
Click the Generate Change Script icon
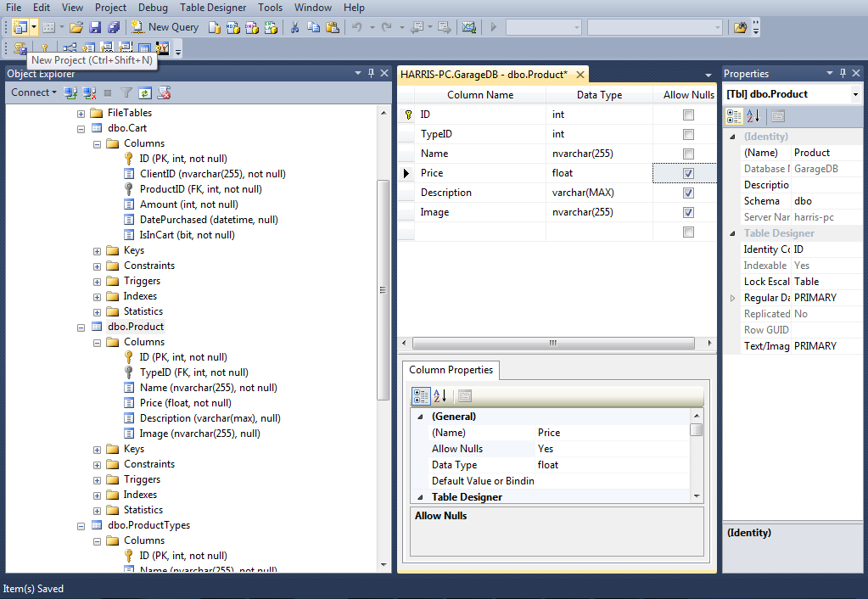point(20,48)
